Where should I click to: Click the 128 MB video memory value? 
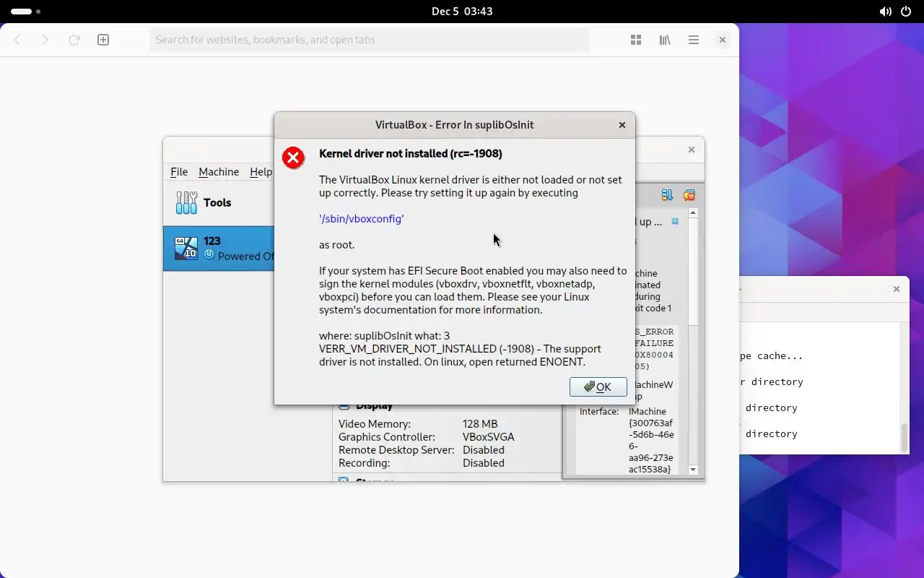[480, 424]
